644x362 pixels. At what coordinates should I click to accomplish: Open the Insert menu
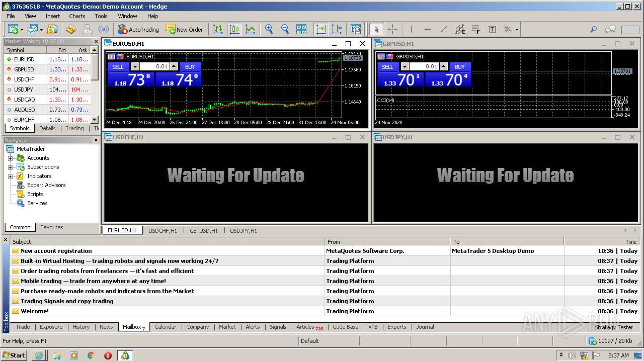[52, 16]
